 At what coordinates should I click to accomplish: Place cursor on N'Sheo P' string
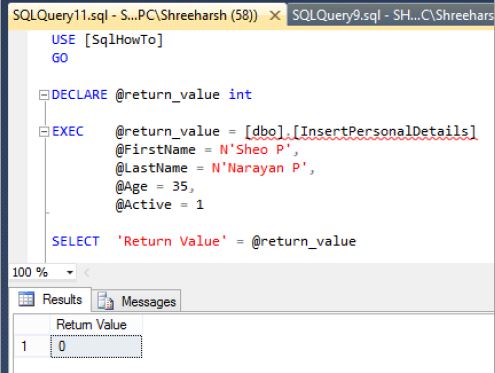tap(255, 150)
